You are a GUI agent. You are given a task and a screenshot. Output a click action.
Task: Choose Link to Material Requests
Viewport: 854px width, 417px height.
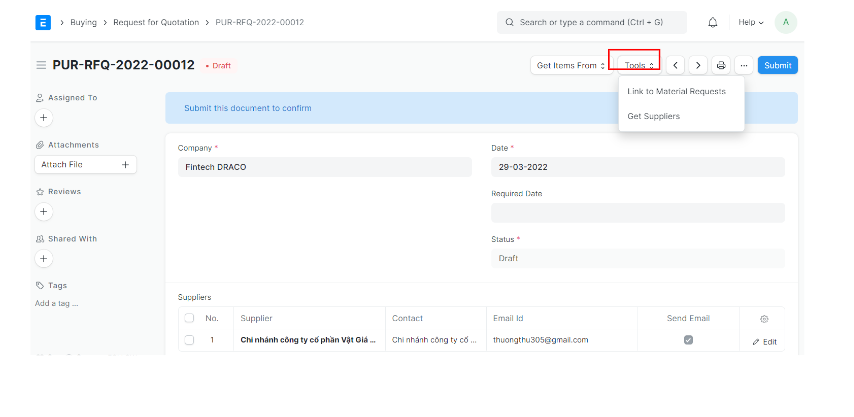(x=676, y=91)
